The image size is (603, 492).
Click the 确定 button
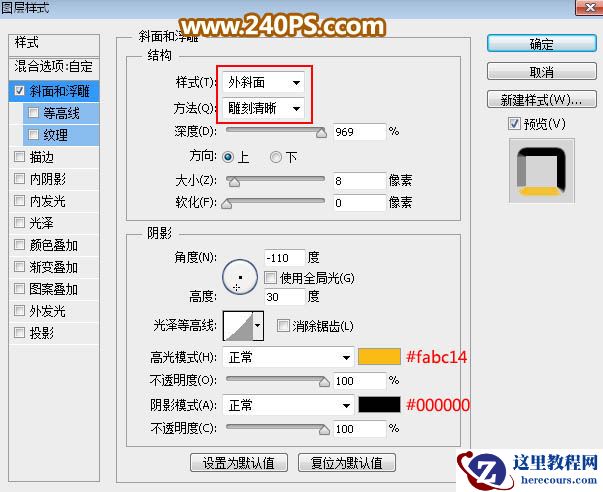tap(541, 44)
